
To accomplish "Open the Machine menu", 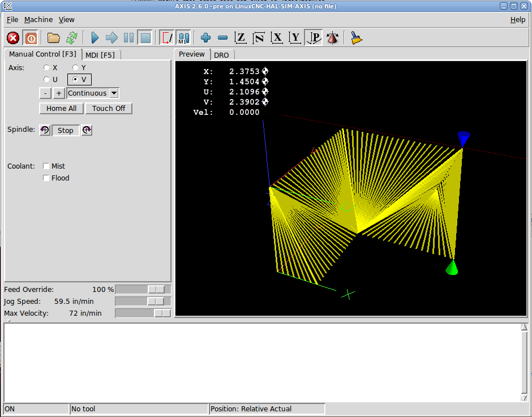I will tap(38, 20).
